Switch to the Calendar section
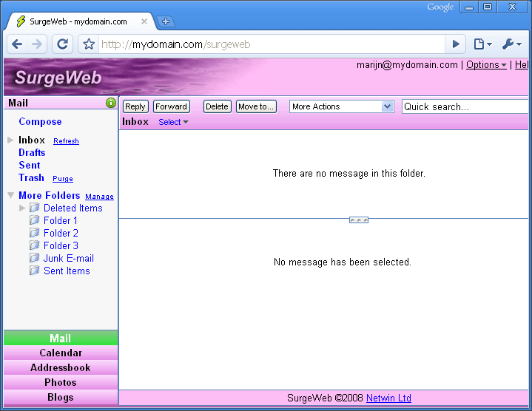The width and height of the screenshot is (532, 411). click(61, 353)
